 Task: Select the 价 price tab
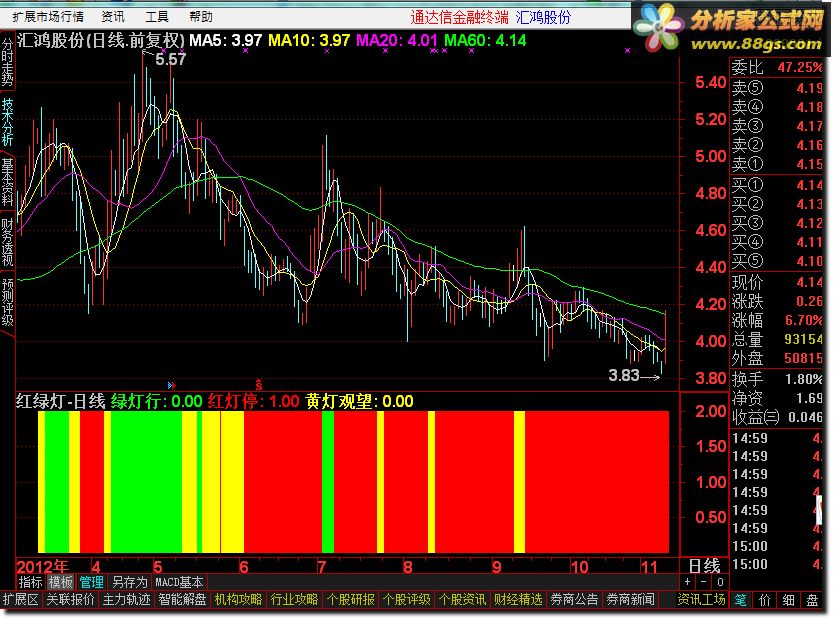tap(764, 600)
